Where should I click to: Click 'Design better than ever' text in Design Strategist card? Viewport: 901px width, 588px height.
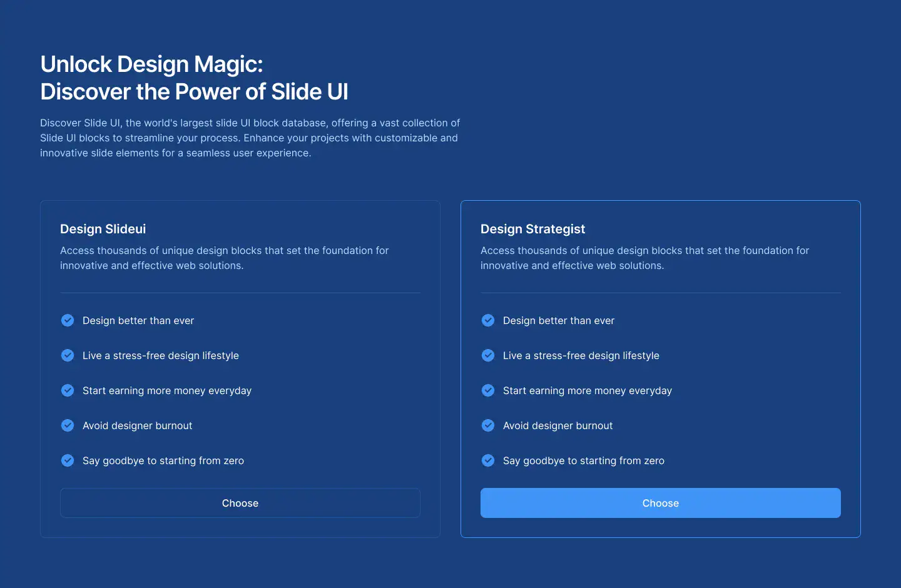coord(559,320)
